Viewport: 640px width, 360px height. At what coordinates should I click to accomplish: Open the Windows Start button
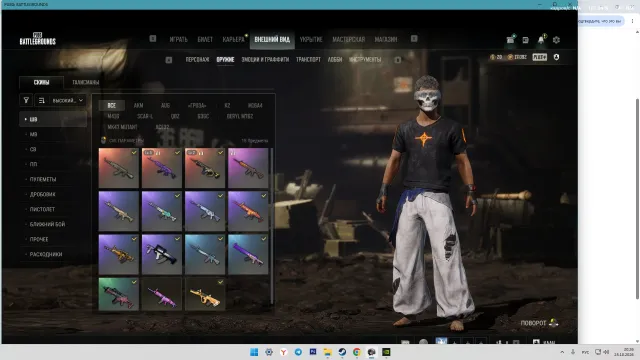[254, 352]
